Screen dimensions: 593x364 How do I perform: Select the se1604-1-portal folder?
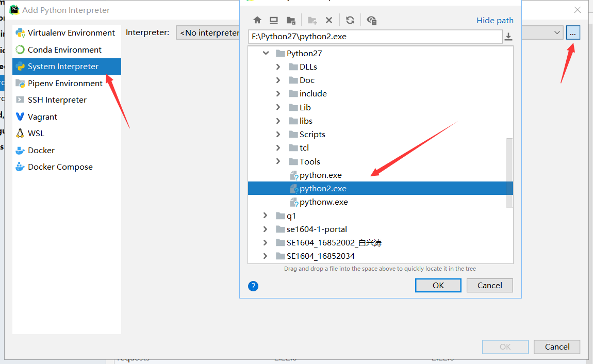[311, 229]
